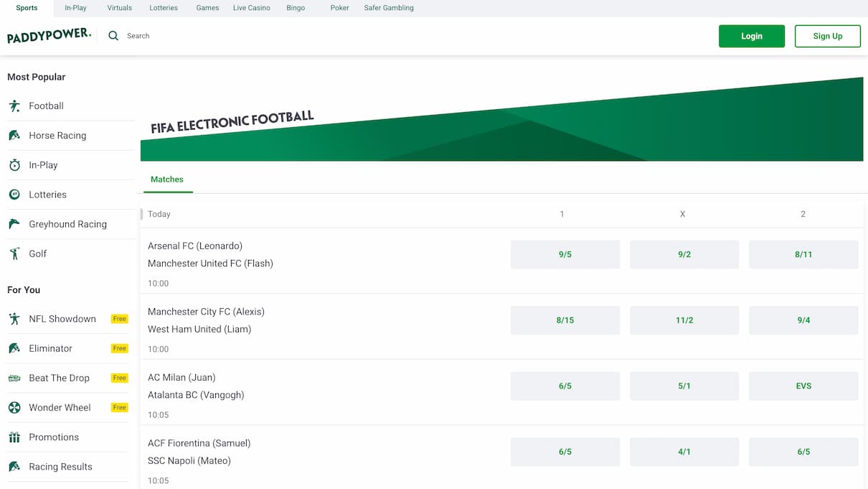
Task: Open Greyhound Racing icon in sidebar
Action: click(14, 224)
